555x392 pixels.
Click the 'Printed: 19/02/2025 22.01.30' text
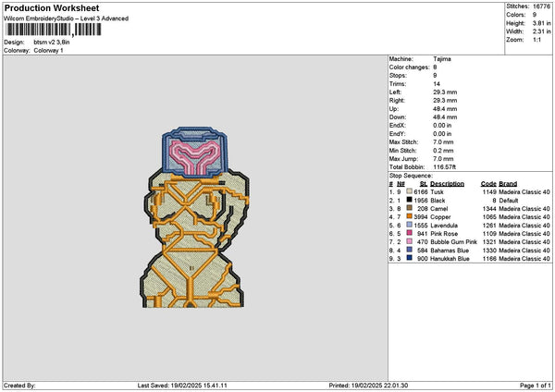click(368, 386)
